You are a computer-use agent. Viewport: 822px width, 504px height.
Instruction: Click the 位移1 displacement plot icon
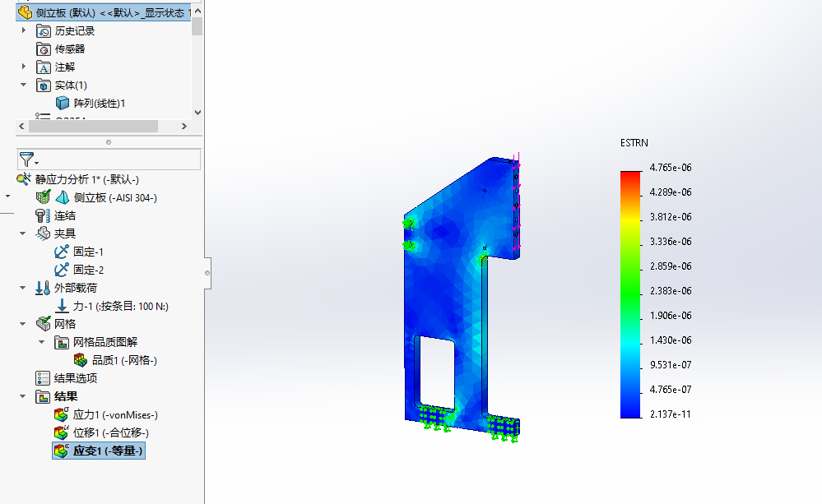pyautogui.click(x=62, y=432)
